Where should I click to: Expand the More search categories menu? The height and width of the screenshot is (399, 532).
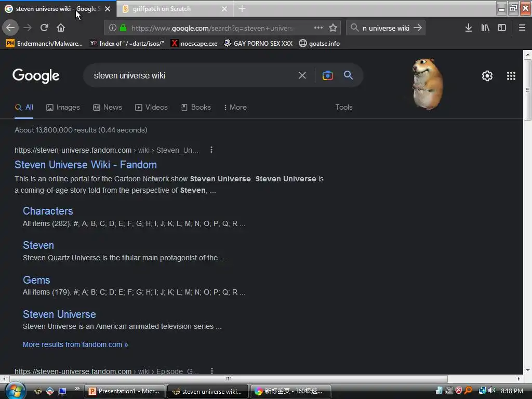235,107
